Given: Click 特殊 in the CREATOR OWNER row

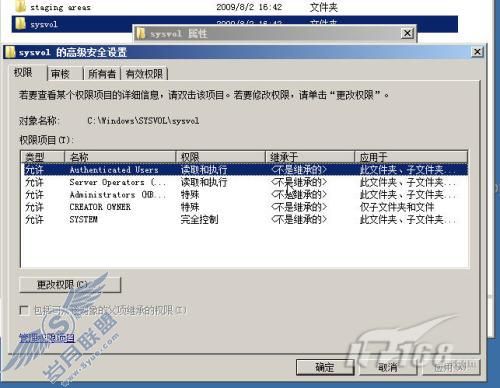Looking at the screenshot, I should click(190, 207).
